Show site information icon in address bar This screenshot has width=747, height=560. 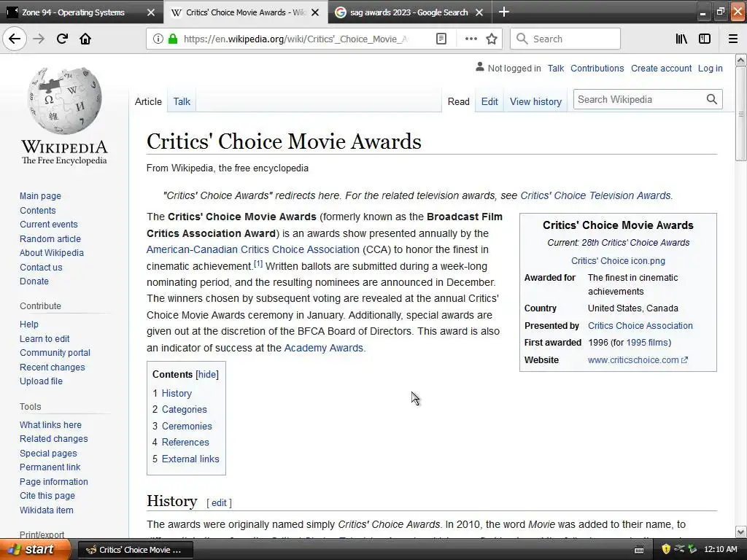158,39
